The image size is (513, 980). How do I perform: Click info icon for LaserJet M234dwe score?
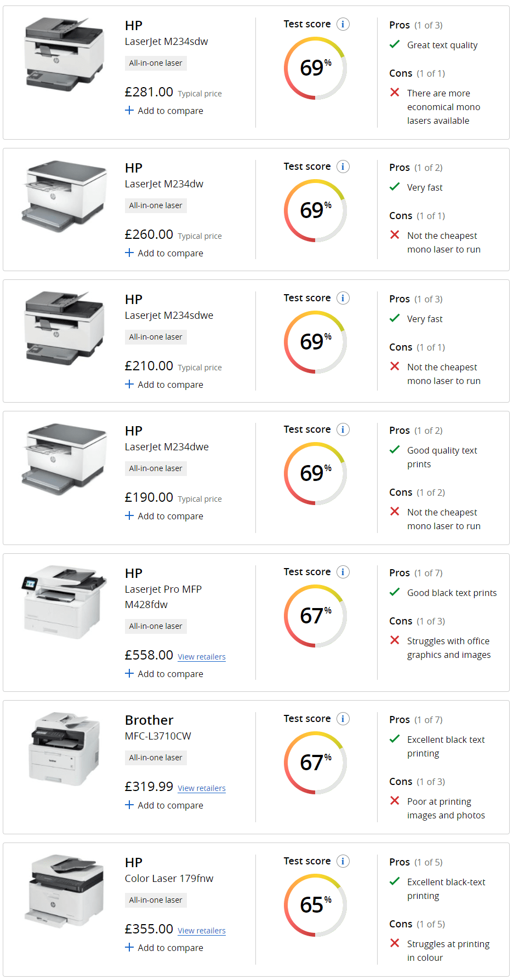click(x=343, y=429)
